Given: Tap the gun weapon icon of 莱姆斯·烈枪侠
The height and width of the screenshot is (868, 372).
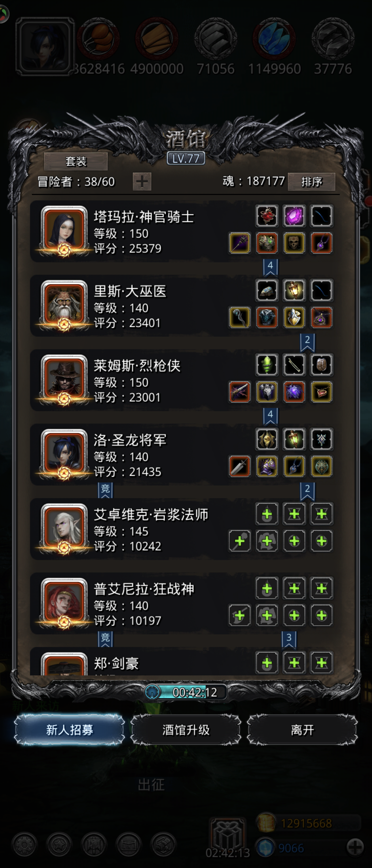Looking at the screenshot, I should [x=239, y=392].
